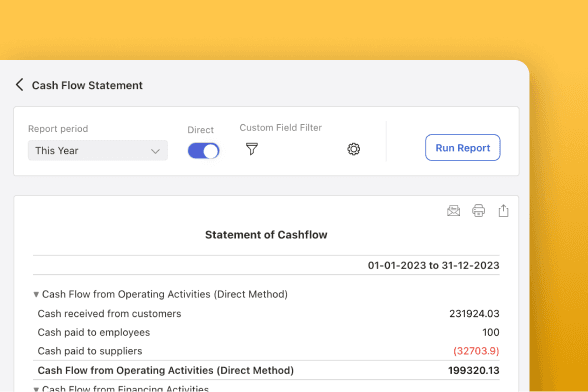The image size is (588, 392).
Task: Open the red (32703.9) amount
Action: [476, 351]
